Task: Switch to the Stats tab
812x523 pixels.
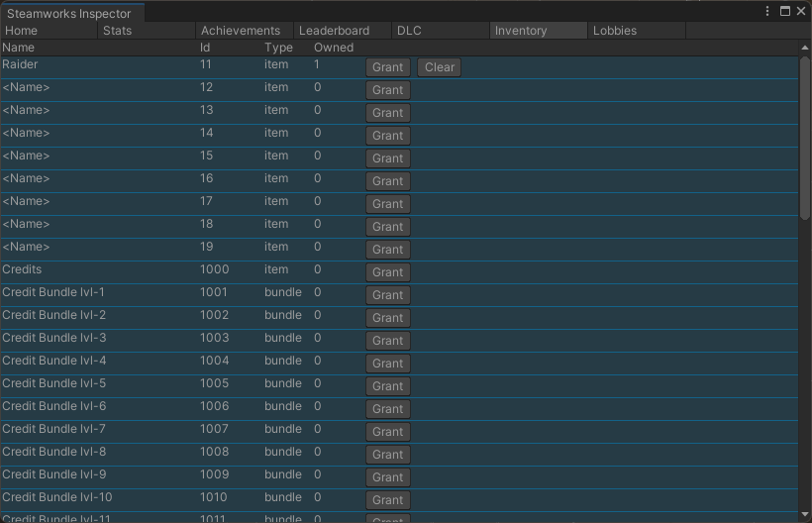Action: coord(147,31)
